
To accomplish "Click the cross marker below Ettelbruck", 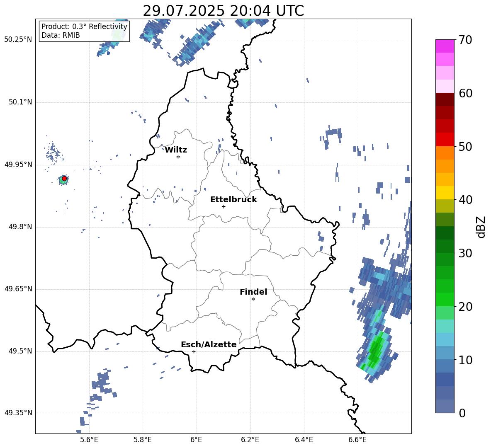I will (224, 206).
